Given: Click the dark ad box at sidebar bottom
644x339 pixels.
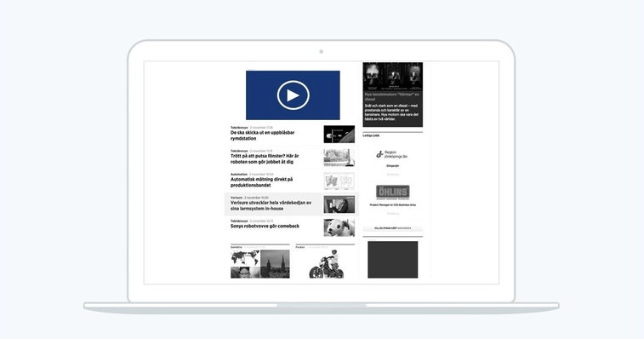Looking at the screenshot, I should click(393, 260).
